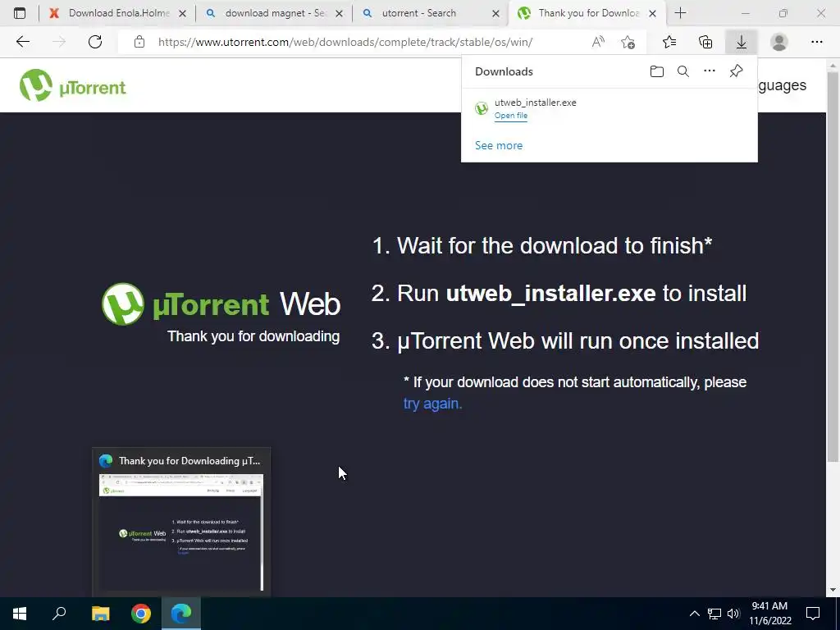Launch Google Chrome from the taskbar
Viewport: 840px width, 630px height.
pos(141,614)
